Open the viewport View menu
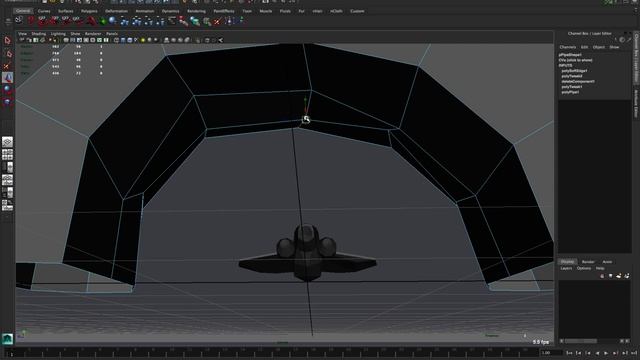 point(22,34)
